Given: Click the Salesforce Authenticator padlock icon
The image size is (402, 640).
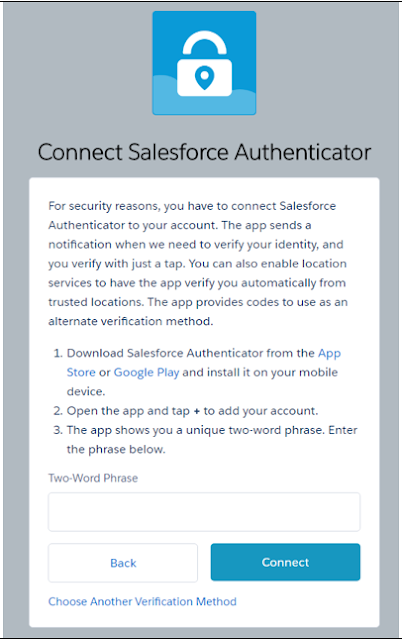Looking at the screenshot, I should pyautogui.click(x=204, y=63).
